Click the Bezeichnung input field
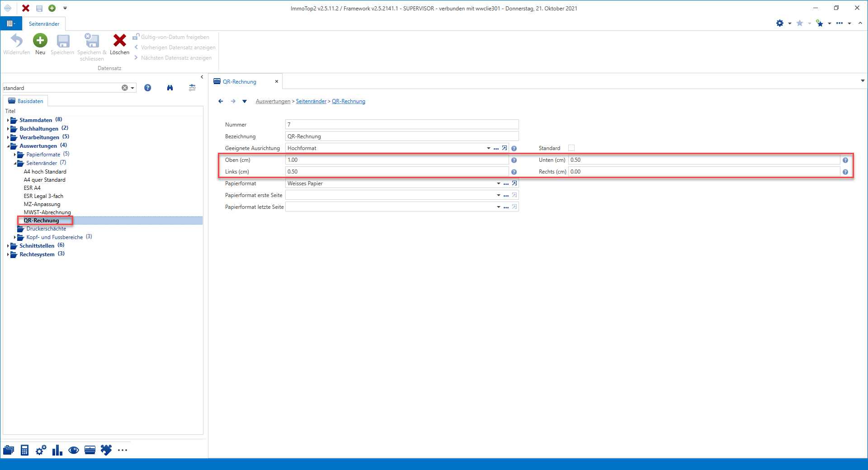 click(402, 136)
